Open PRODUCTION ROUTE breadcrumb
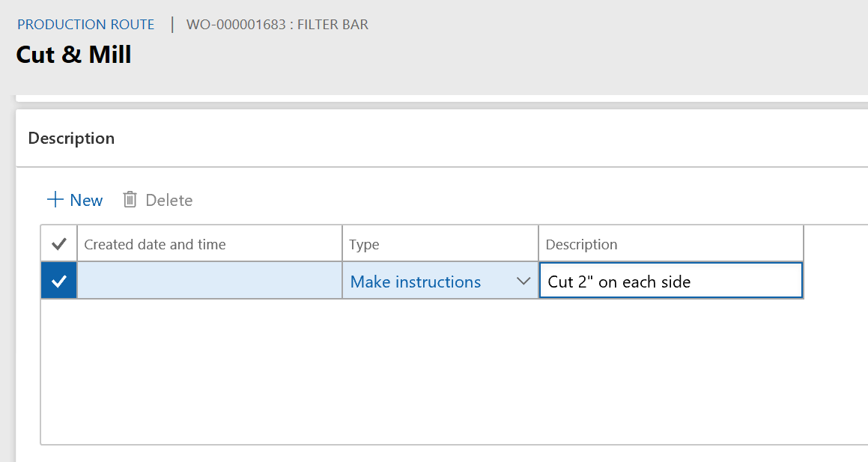868x462 pixels. (x=85, y=24)
